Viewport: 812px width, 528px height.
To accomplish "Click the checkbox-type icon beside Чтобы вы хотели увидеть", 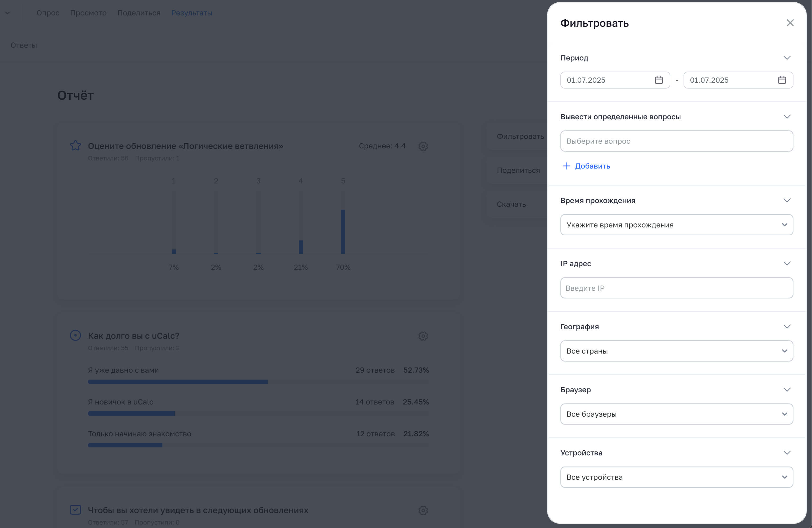I will (75, 509).
